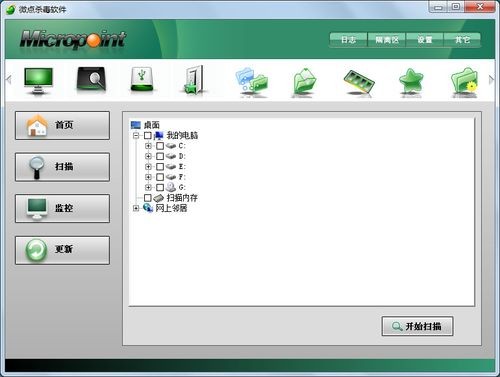Click the title bar app icon
This screenshot has height=377, width=500.
(11, 9)
